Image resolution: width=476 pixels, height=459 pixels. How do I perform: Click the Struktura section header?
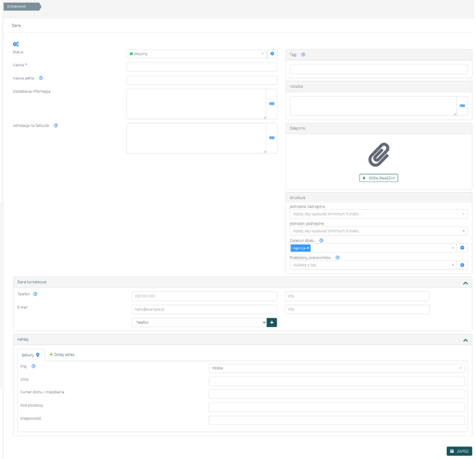pyautogui.click(x=379, y=198)
